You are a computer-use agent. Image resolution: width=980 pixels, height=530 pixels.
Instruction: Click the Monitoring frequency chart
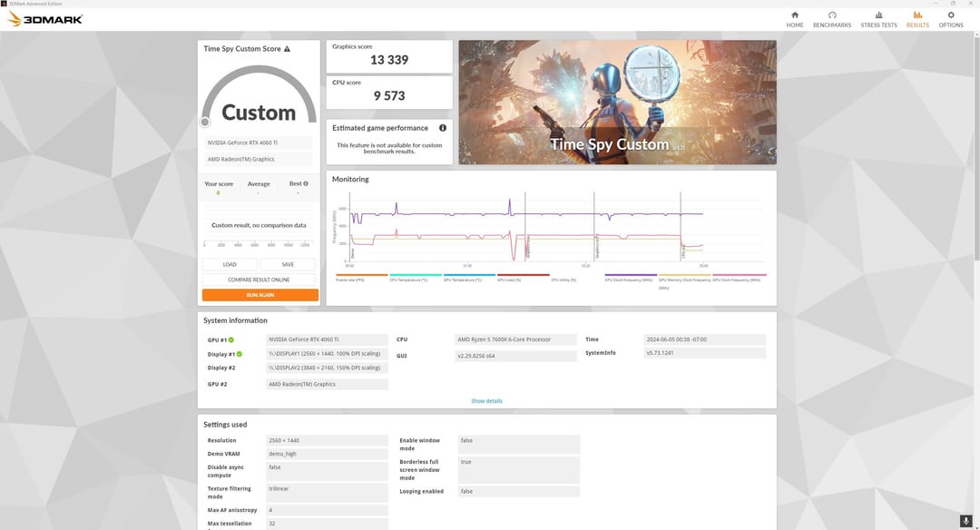(x=550, y=228)
